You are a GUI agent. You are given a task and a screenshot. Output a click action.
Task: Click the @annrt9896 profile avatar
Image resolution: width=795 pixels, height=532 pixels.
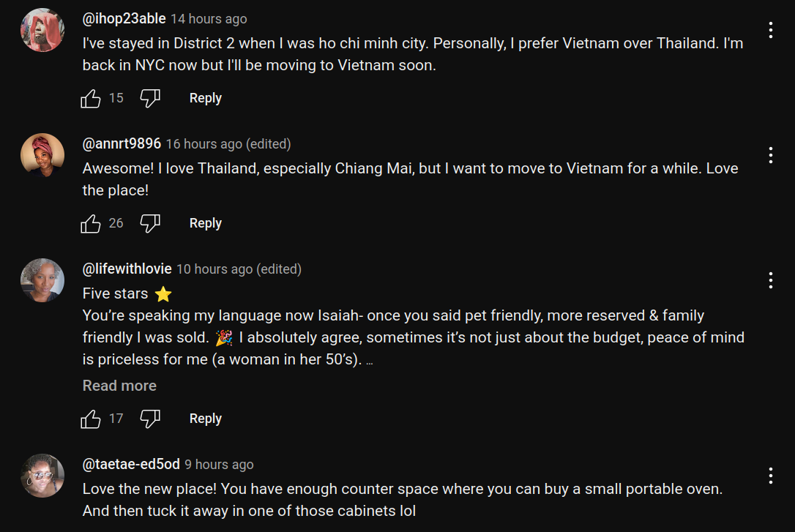point(42,155)
